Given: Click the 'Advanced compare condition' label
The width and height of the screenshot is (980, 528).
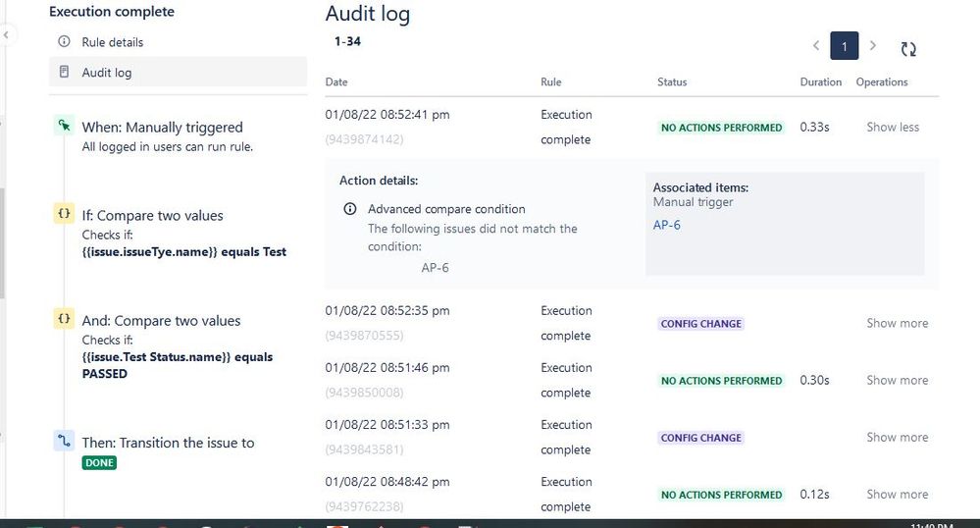Looking at the screenshot, I should pos(446,209).
